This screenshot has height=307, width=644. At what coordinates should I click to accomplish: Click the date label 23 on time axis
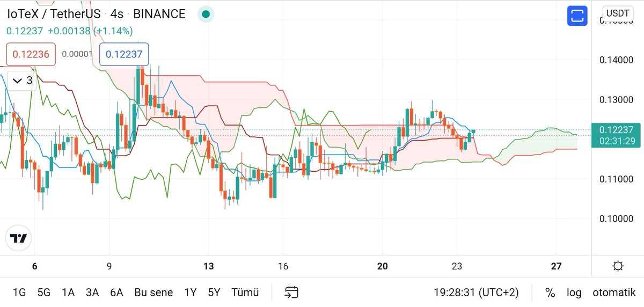[x=457, y=266]
